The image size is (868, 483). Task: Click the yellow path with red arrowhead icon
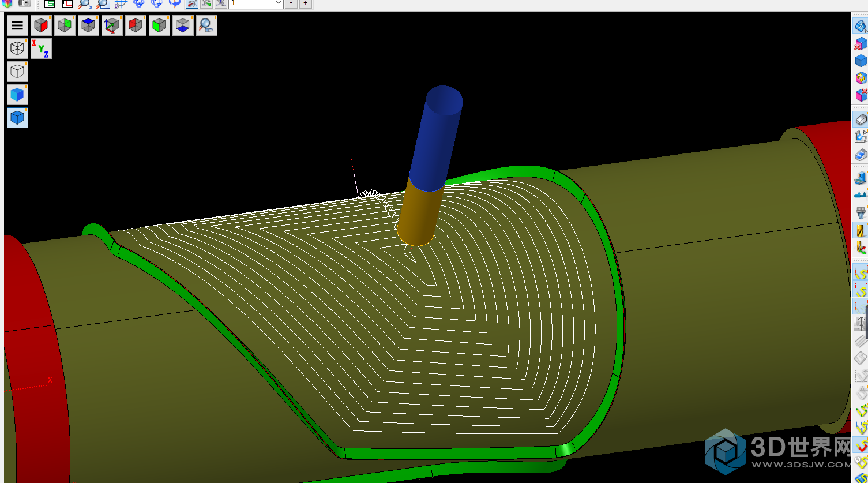pos(861,446)
